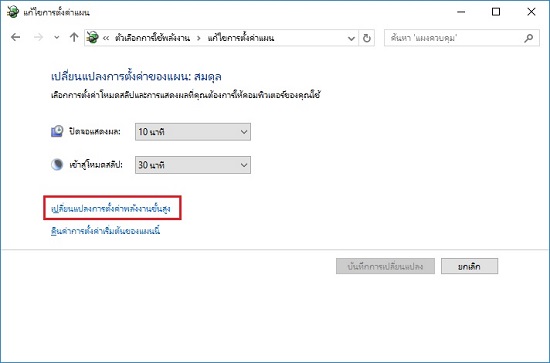Click the Back navigation arrow
Viewport: 550px width, 363px height.
pyautogui.click(x=15, y=37)
